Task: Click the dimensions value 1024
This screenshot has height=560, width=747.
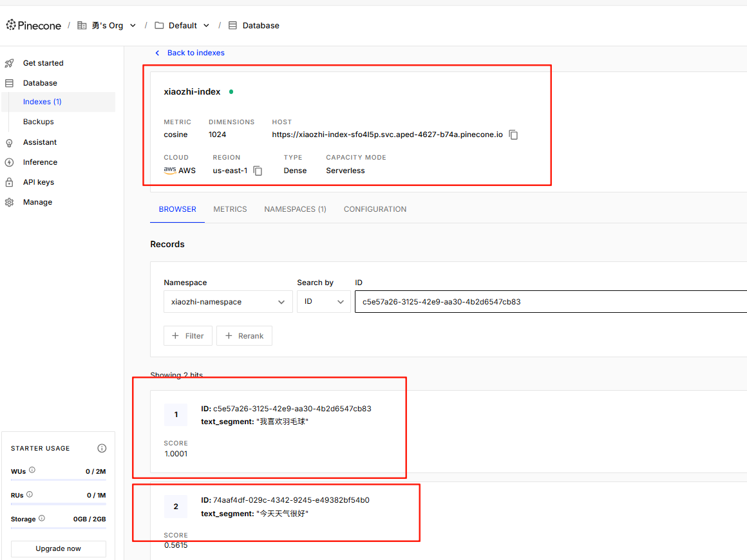Action: pos(217,135)
